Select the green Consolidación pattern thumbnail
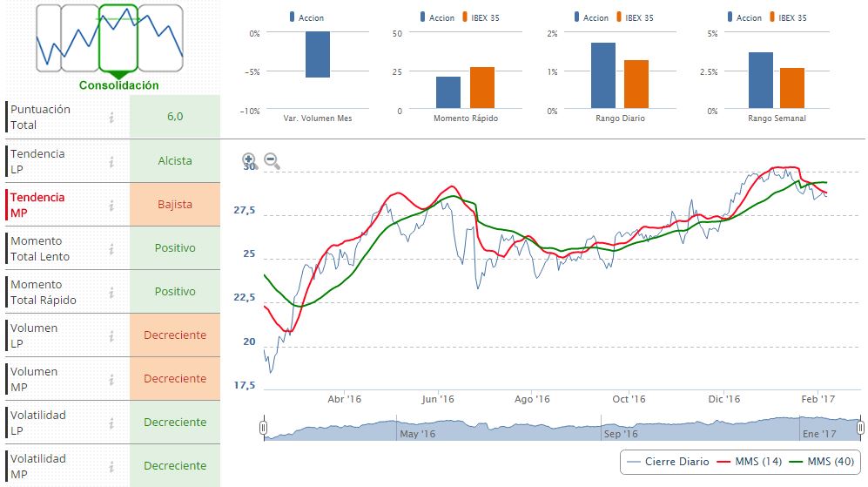Screen dimensions: 868x487 click(119, 39)
